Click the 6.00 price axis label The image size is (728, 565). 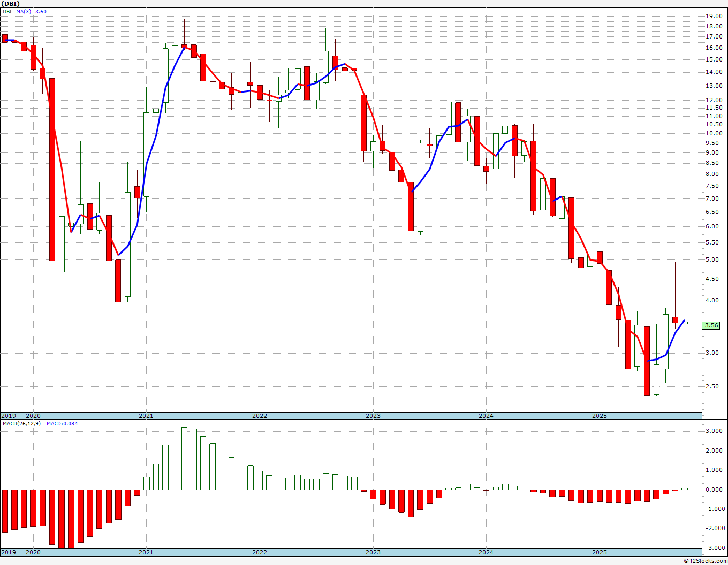coord(712,226)
